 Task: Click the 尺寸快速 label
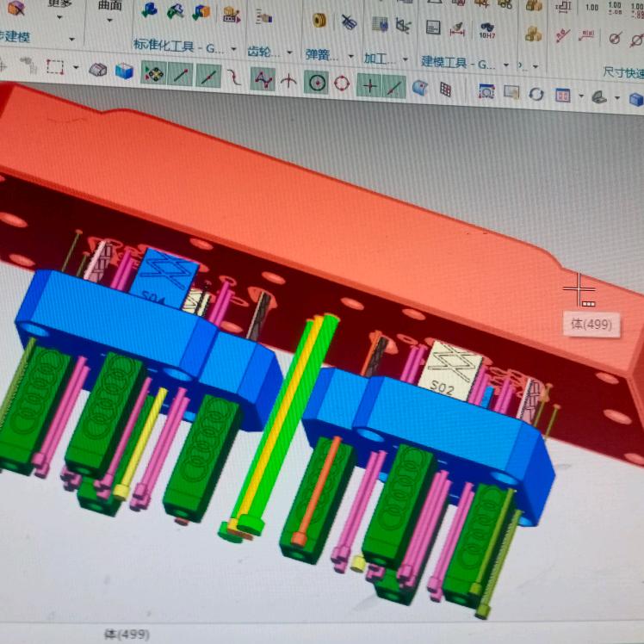coord(623,73)
